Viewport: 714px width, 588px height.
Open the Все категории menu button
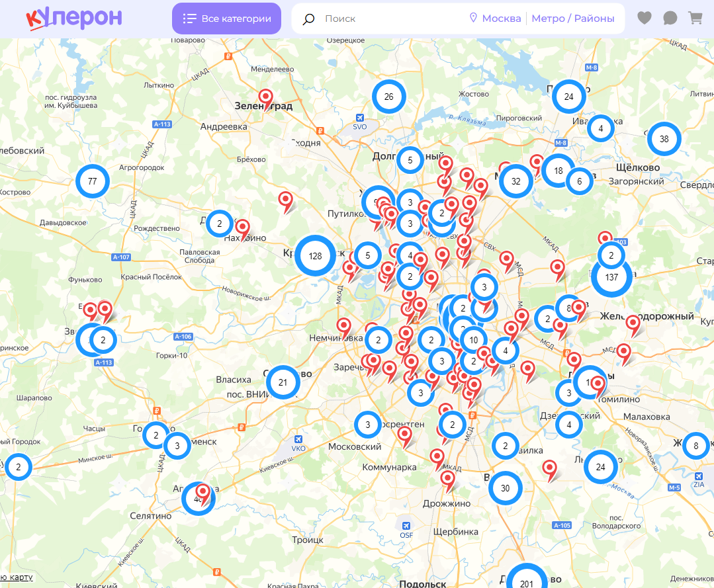point(226,19)
